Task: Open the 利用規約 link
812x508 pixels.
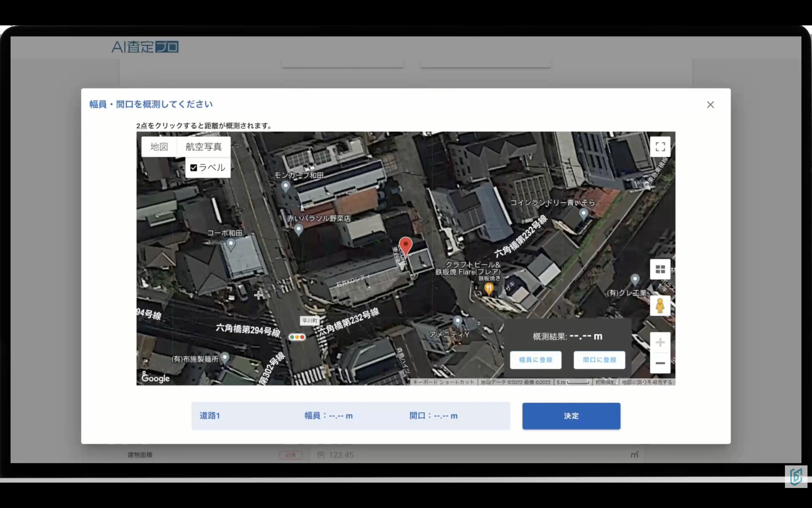Action: (606, 382)
